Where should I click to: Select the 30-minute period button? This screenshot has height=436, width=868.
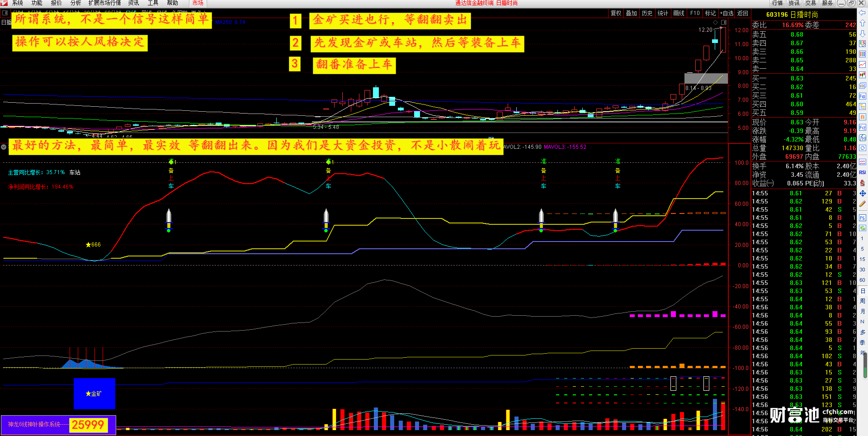pos(863,270)
